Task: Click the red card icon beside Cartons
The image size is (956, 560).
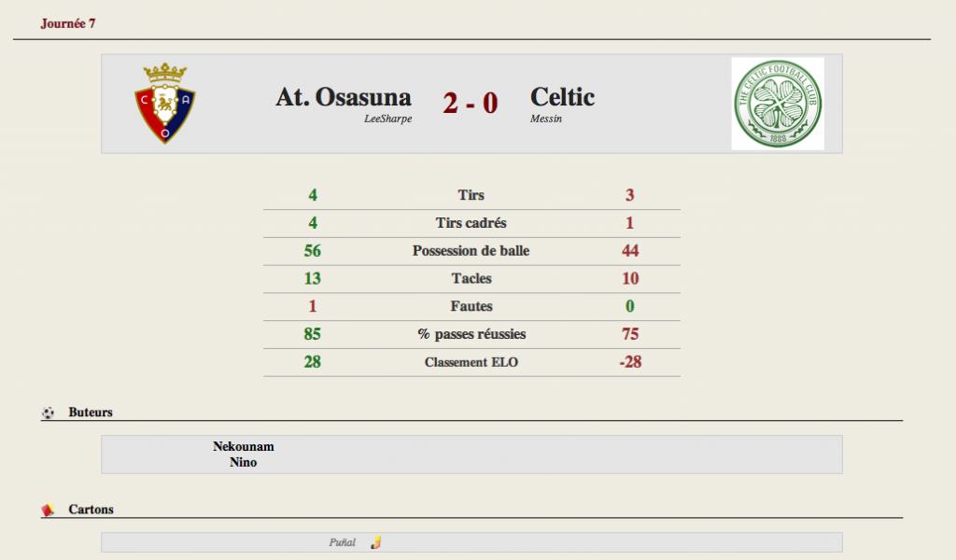Action: pos(48,510)
